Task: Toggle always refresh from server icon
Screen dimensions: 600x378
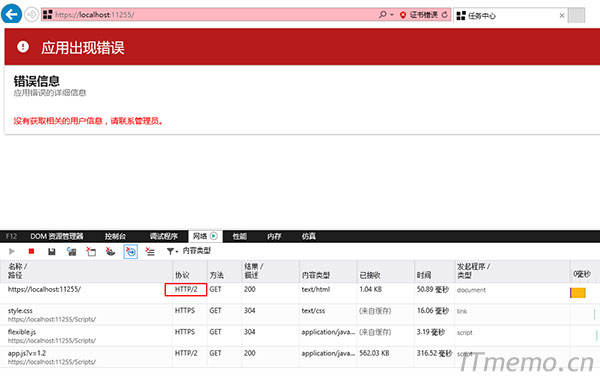Action: click(71, 251)
